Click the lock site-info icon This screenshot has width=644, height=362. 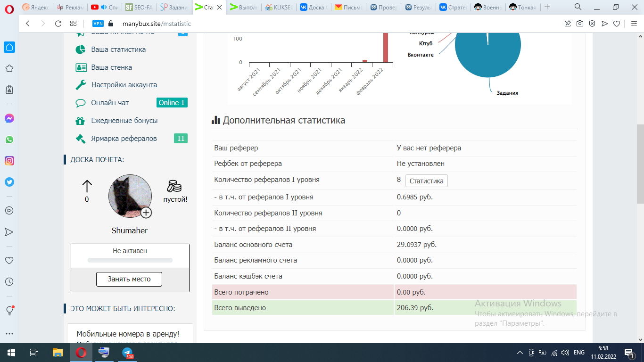tap(111, 24)
